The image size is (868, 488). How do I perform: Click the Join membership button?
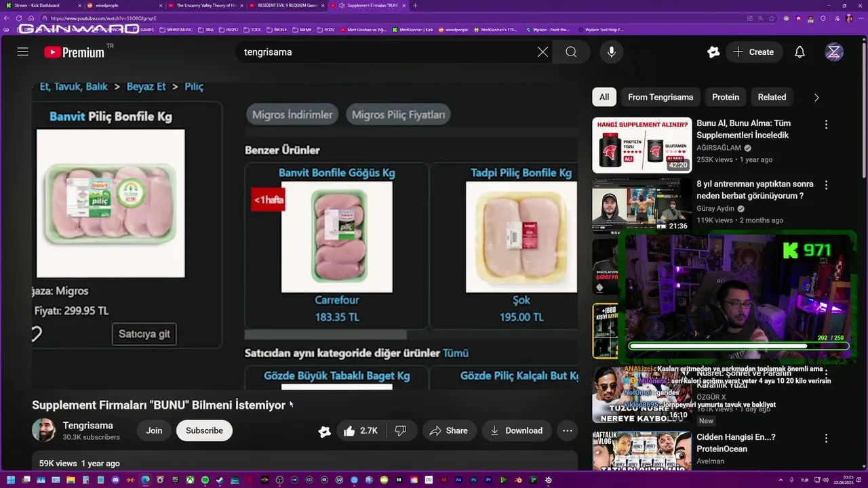[154, 430]
